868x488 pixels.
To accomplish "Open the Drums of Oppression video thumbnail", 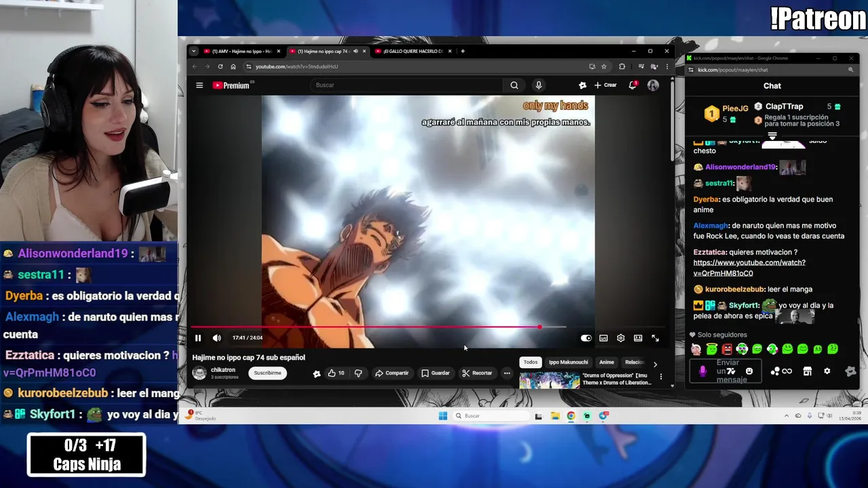I will click(x=550, y=380).
